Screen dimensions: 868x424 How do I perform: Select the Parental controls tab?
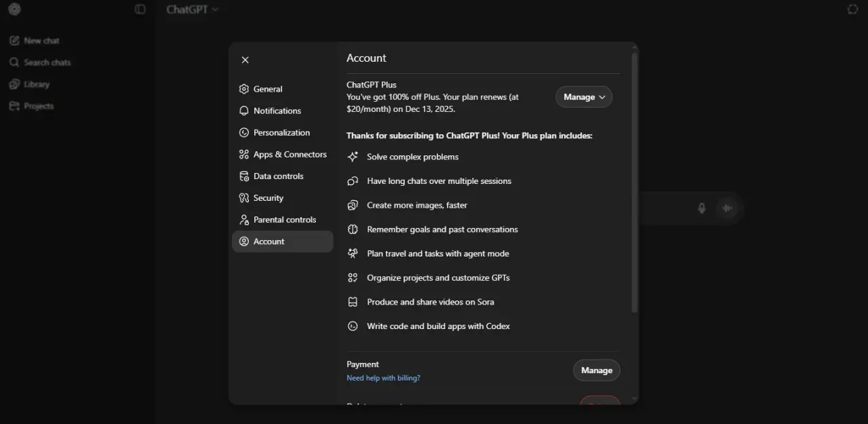[x=283, y=220]
